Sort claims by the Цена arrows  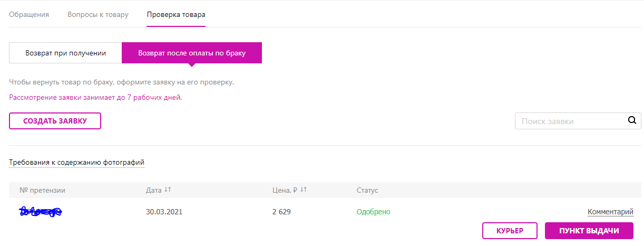click(304, 190)
